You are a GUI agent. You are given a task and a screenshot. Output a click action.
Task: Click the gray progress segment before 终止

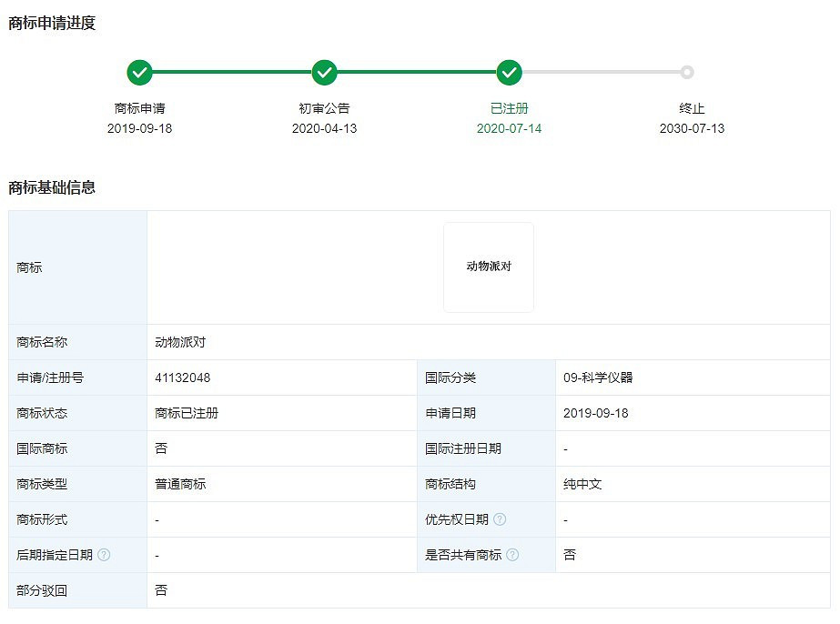(601, 72)
